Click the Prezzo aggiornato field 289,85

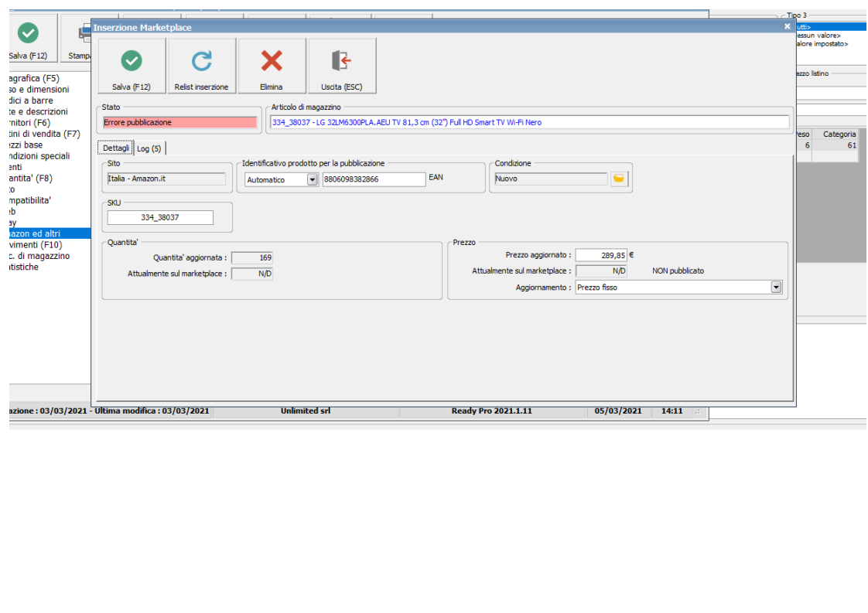click(x=600, y=255)
